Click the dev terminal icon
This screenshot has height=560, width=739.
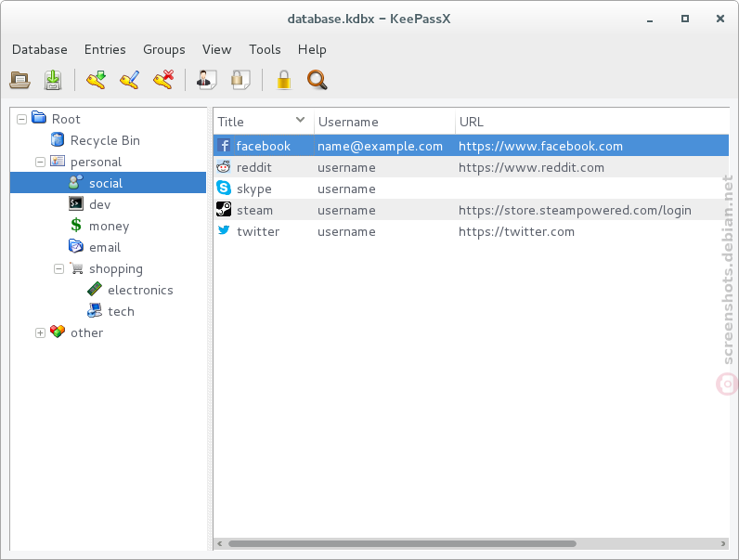tap(76, 203)
